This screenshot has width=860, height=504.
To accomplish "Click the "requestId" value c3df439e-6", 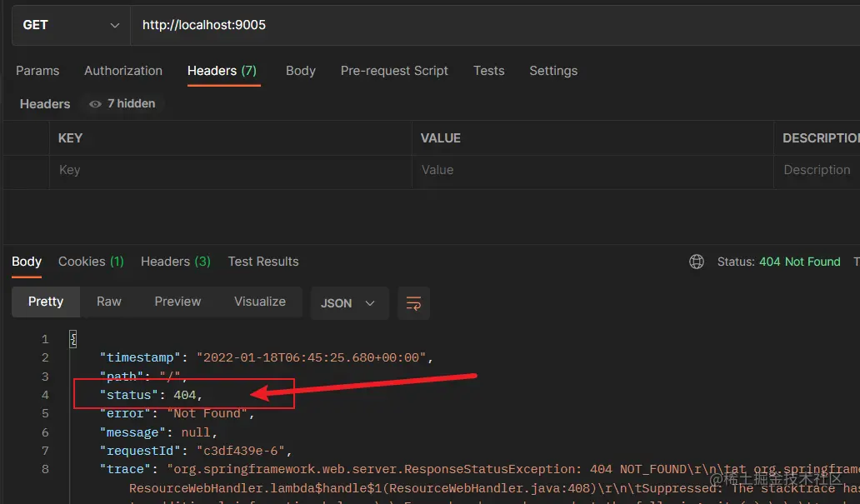I will tap(241, 451).
